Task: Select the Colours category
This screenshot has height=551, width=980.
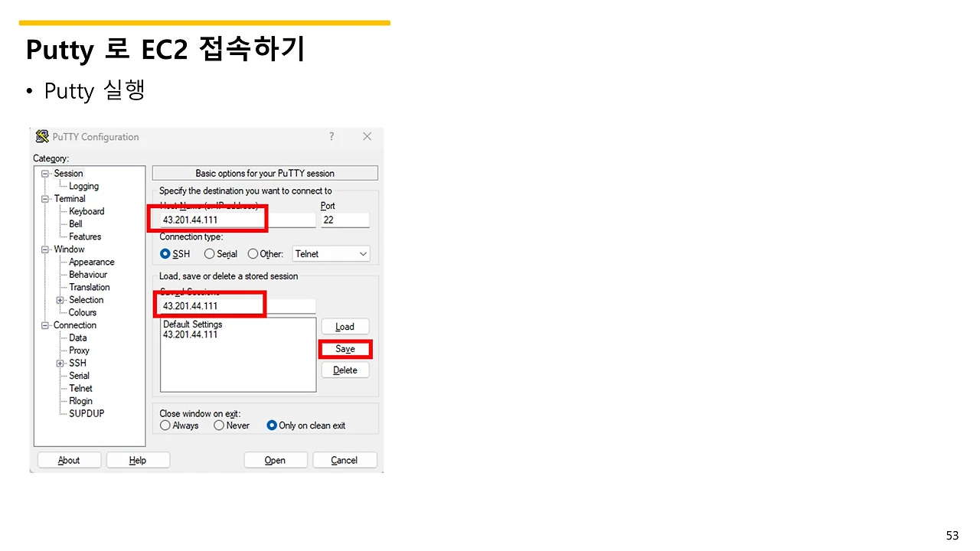Action: click(81, 311)
